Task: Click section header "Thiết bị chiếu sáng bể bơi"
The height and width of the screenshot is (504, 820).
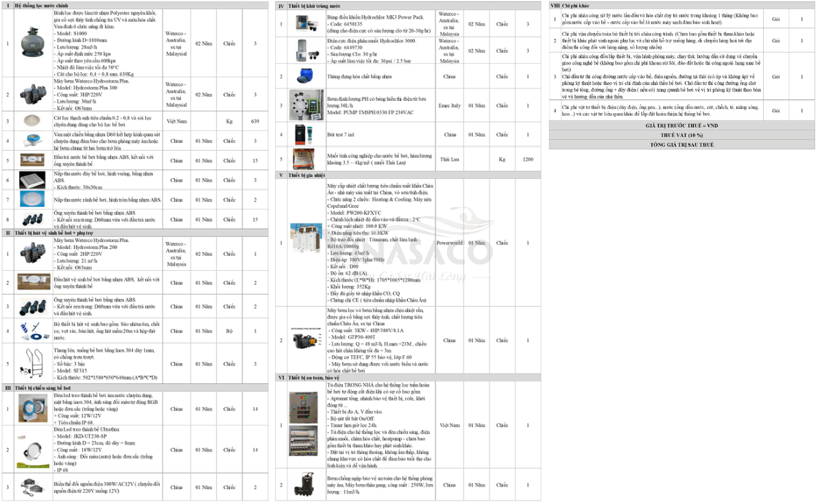Action: [x=43, y=388]
